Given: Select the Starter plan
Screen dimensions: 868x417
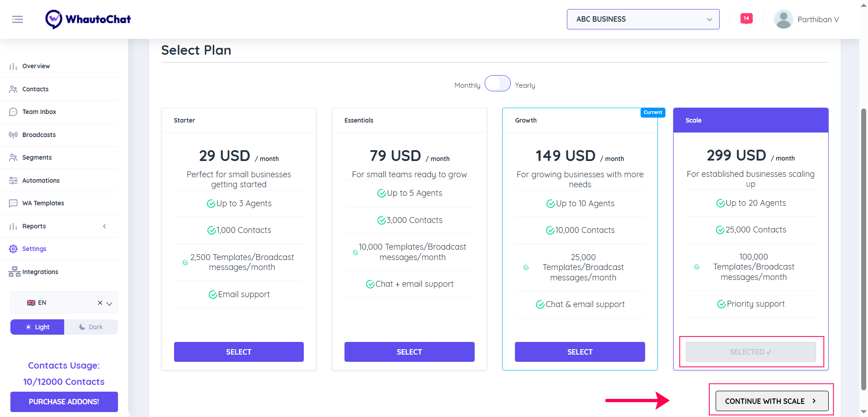Looking at the screenshot, I should click(x=239, y=352).
